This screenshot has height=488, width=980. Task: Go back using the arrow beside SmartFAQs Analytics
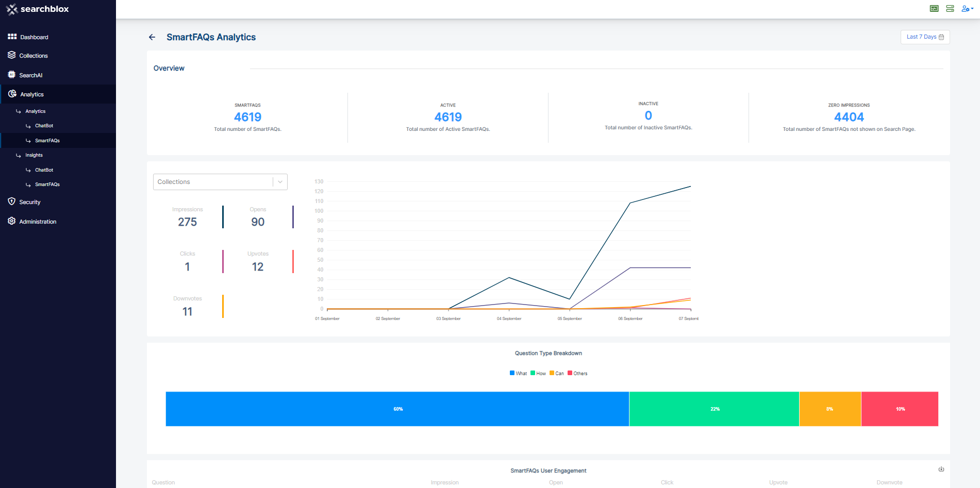[152, 37]
